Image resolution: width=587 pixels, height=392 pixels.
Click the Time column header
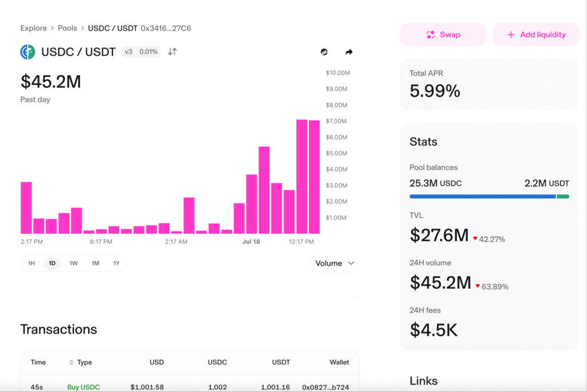[x=38, y=362]
